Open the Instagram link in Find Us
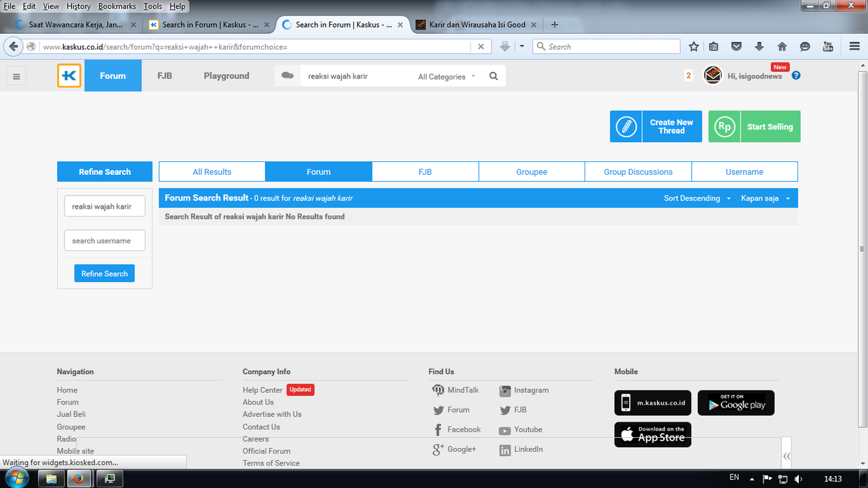This screenshot has height=488, width=868. [524, 390]
